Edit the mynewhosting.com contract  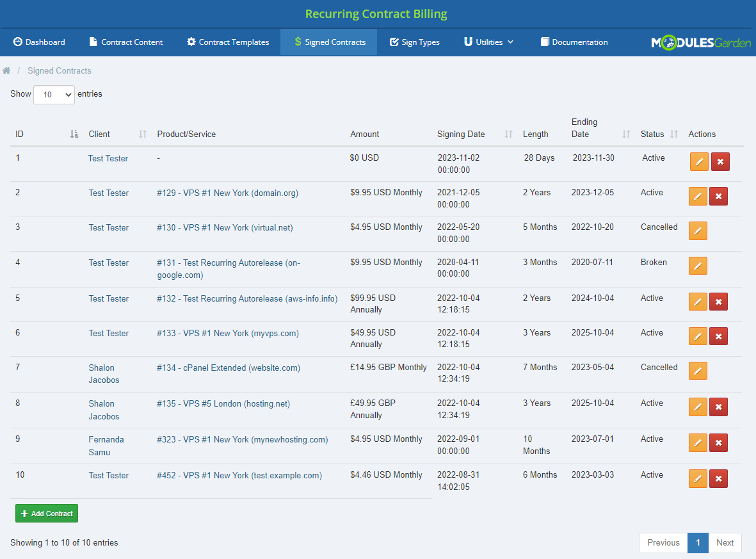click(x=698, y=442)
